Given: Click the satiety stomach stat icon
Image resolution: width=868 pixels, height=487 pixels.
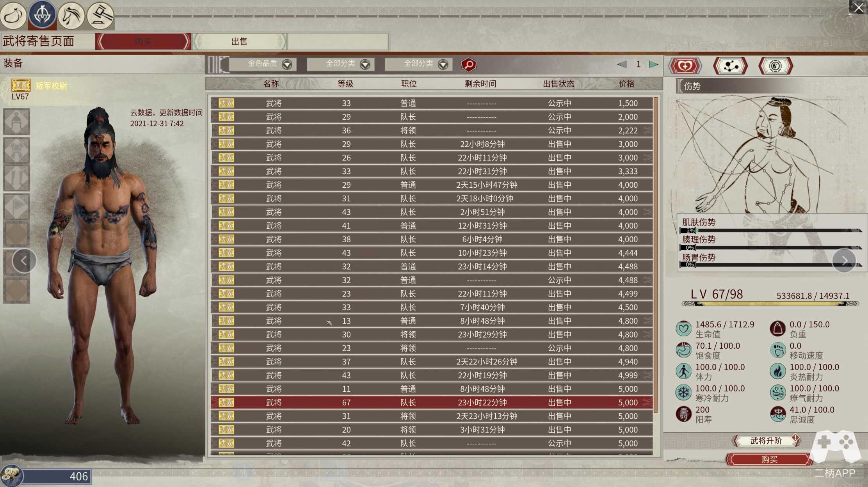Looking at the screenshot, I should (x=683, y=350).
